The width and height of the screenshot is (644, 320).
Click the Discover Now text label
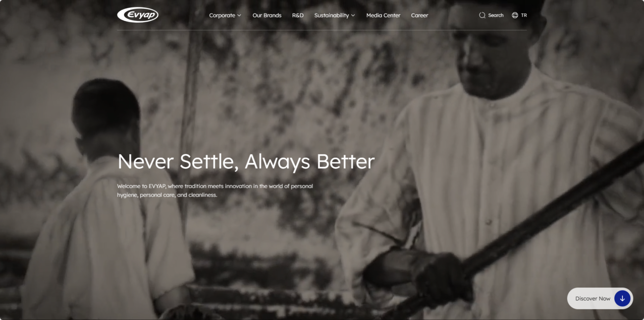593,299
